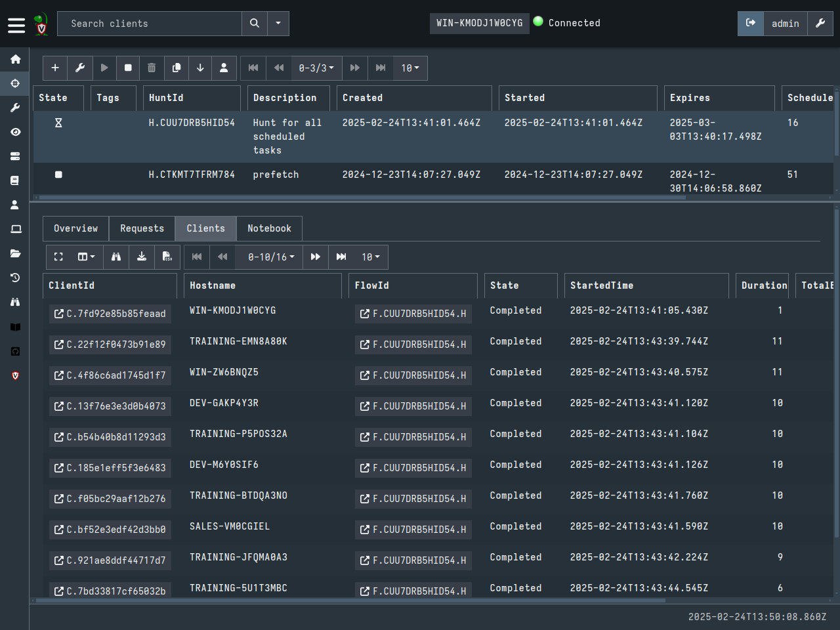Open client link C.7fd92e85b85feaad
This screenshot has width=840, height=630.
[x=110, y=314]
